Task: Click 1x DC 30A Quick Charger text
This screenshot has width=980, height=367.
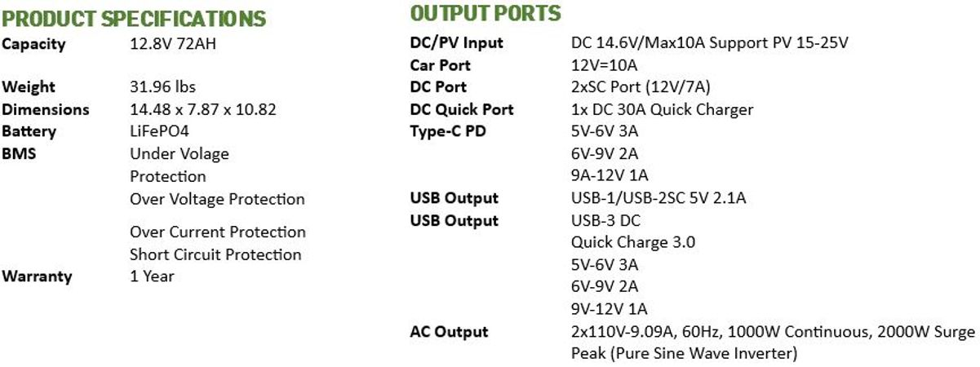Action: pos(662,109)
